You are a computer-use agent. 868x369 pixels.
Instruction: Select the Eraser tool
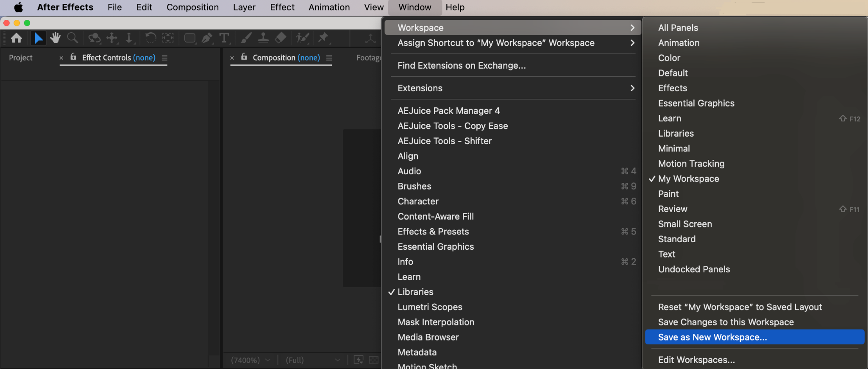point(281,38)
